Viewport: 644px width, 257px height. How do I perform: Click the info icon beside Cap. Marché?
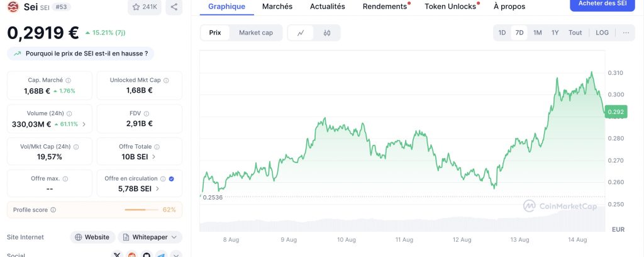tap(69, 80)
